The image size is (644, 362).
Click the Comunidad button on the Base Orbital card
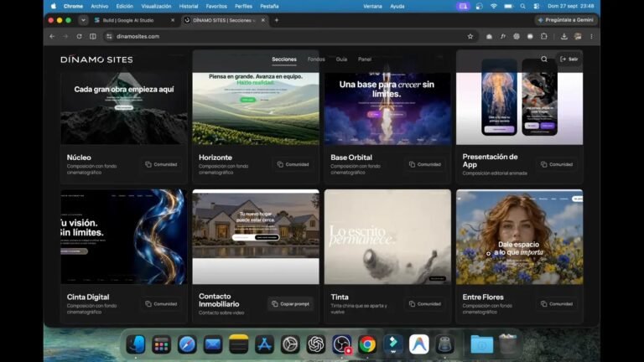(x=424, y=164)
